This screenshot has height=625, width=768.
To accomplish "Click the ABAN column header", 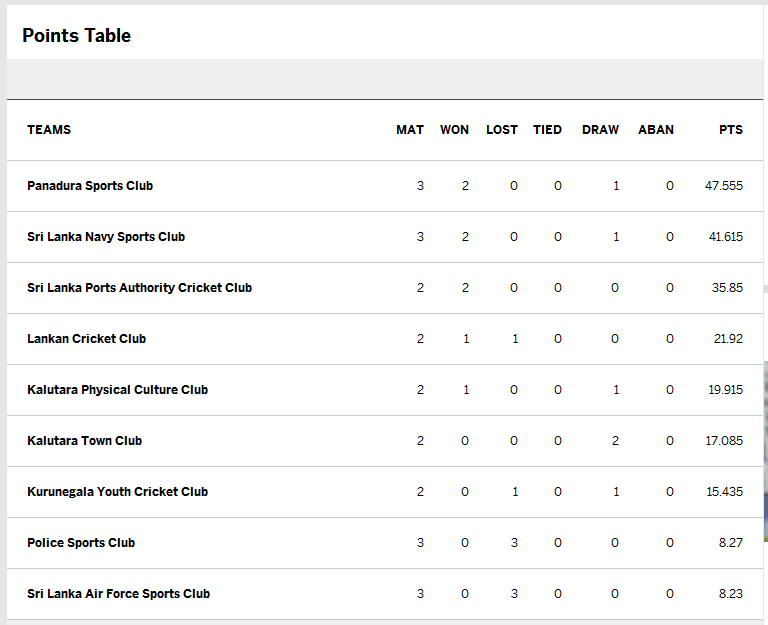I will click(656, 130).
